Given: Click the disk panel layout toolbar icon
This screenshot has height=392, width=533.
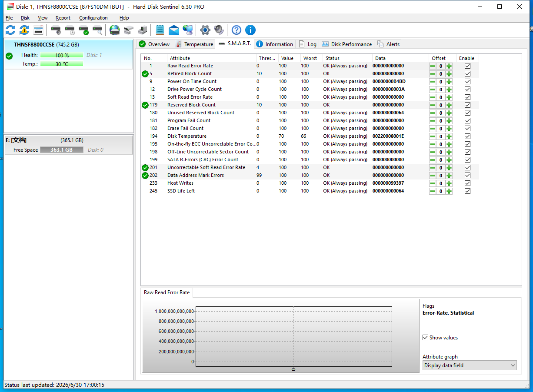Looking at the screenshot, I should pos(38,30).
